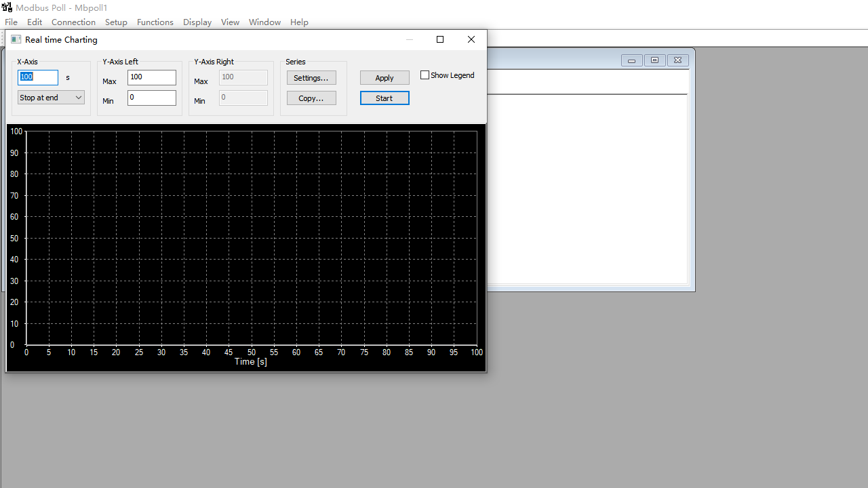Restore the Mbpoll1 child window
Screen dimensions: 868x488
point(654,60)
